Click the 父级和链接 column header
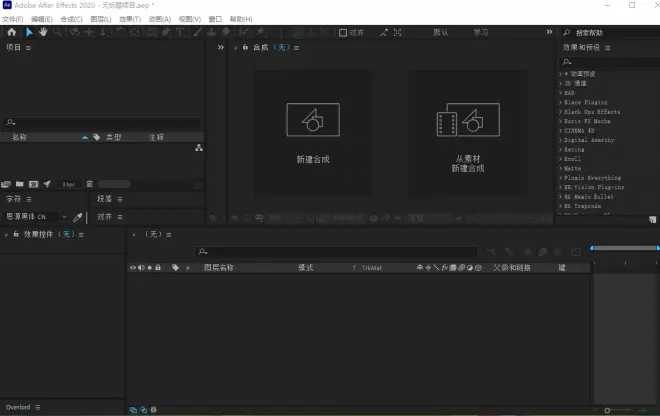Viewport: 660px width, 416px height. [x=512, y=267]
